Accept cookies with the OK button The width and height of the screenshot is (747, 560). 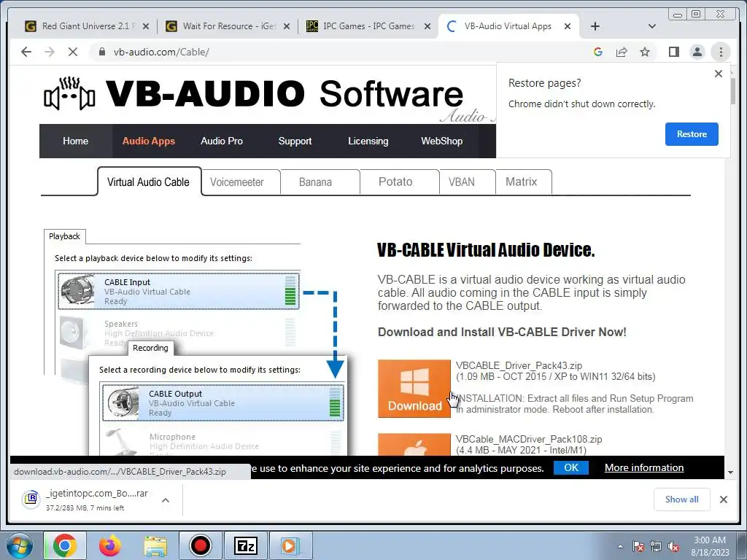(x=571, y=467)
